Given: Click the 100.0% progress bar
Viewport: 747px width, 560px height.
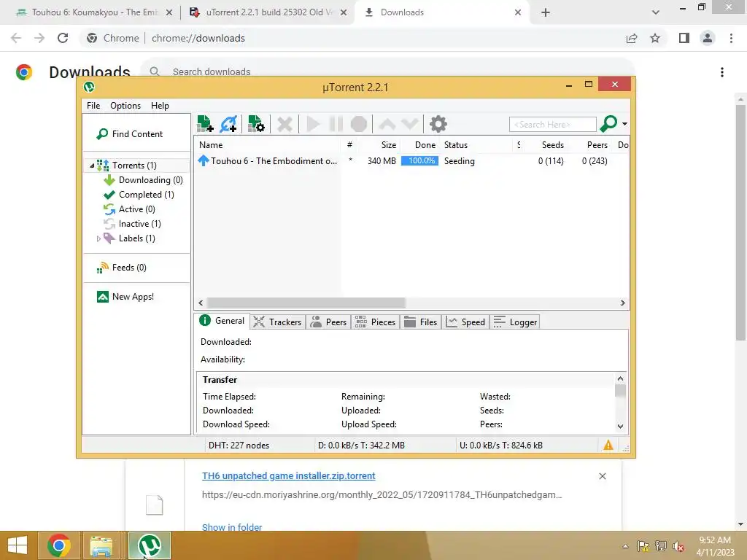Looking at the screenshot, I should tap(419, 161).
